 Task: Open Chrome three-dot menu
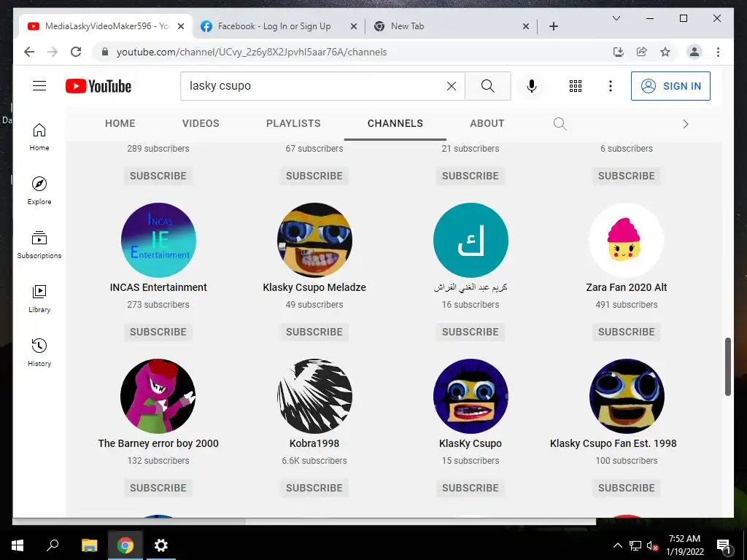(718, 52)
